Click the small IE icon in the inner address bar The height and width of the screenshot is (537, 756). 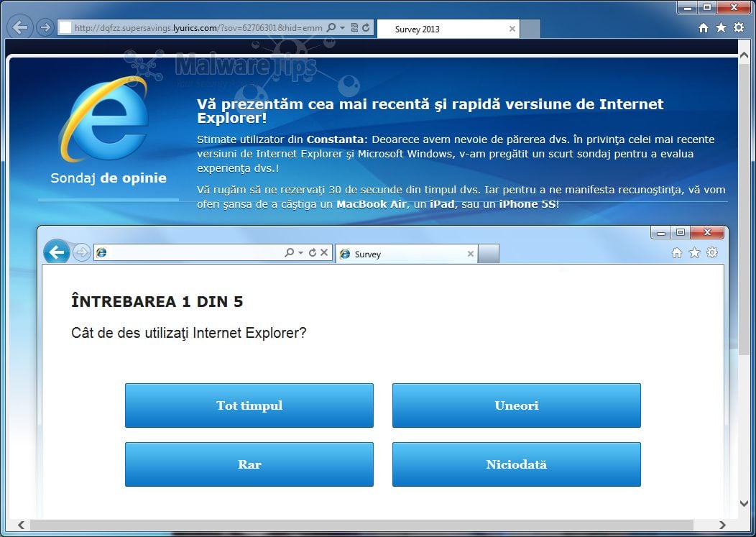tap(101, 252)
